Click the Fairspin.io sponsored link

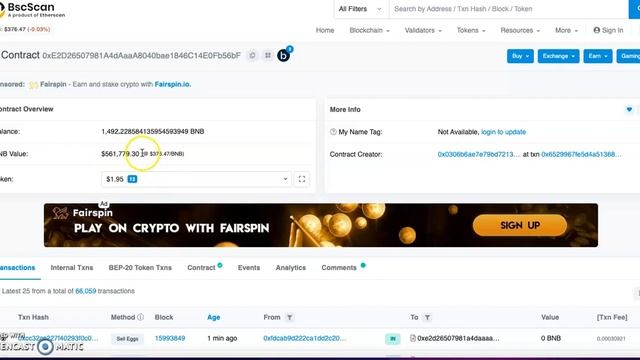click(173, 84)
